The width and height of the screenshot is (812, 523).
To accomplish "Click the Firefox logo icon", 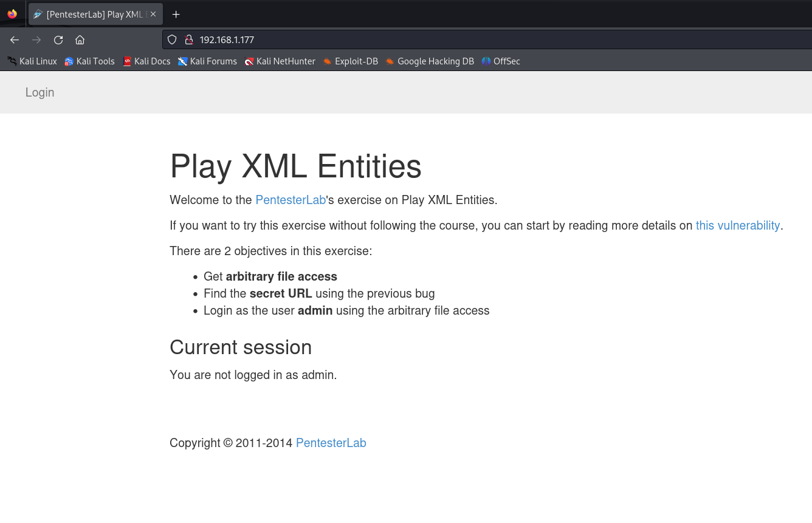I will point(12,14).
